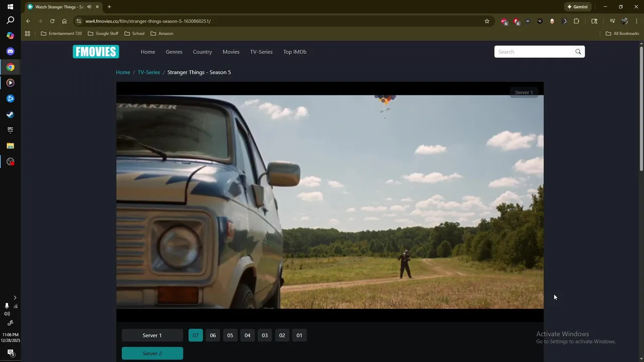Open the Windows Start menu
The height and width of the screenshot is (362, 644).
point(10,7)
